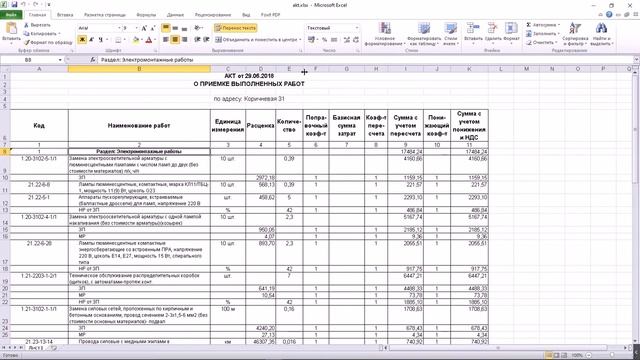The image size is (640, 360).
Task: Toggle top vertical alignment
Action: coord(166,28)
